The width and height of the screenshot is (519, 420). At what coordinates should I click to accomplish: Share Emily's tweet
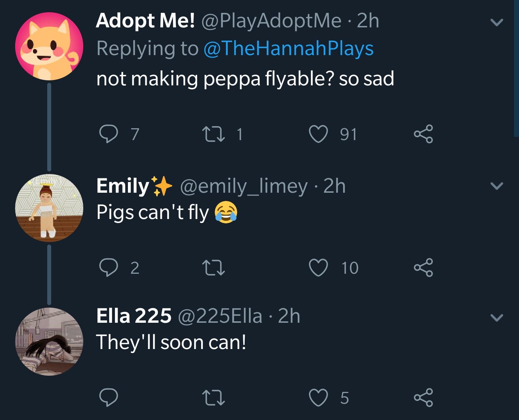[423, 268]
